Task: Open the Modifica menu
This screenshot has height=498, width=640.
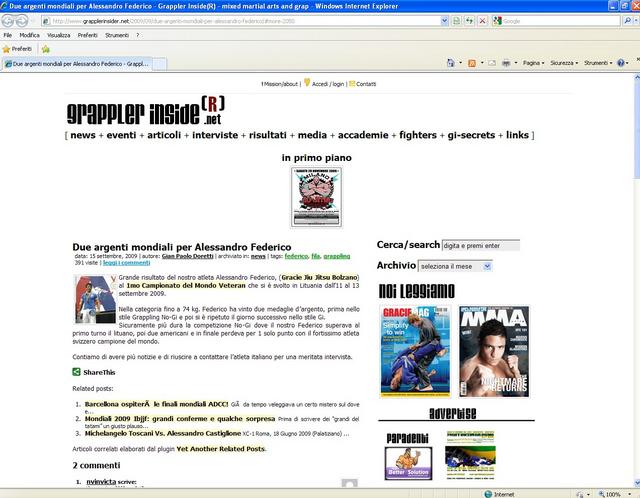Action: 29,34
